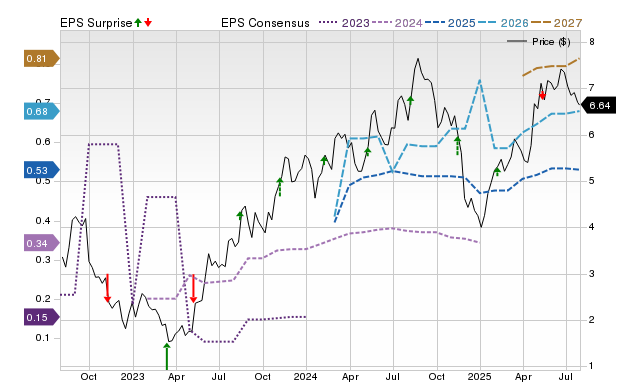Viewport: 640px width, 382px height.
Task: Click the Jul label between 2023 and 2024
Action: click(x=219, y=377)
